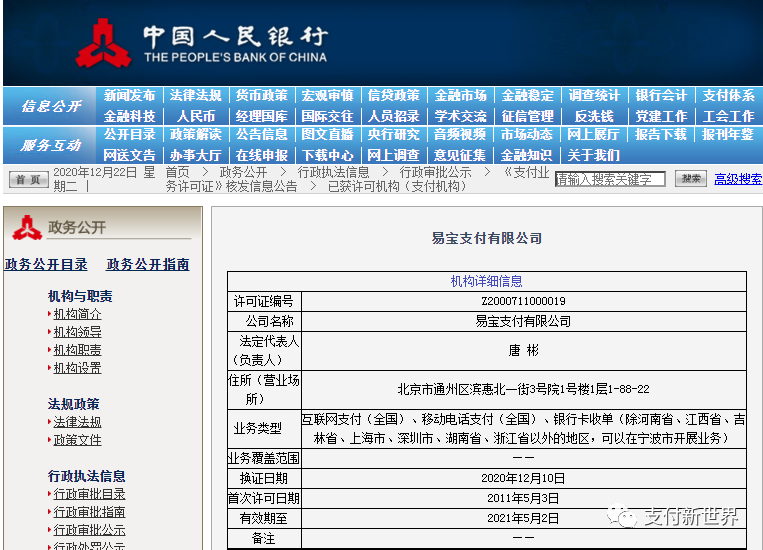Go to 办事大厅
The height and width of the screenshot is (550, 763).
coord(196,155)
